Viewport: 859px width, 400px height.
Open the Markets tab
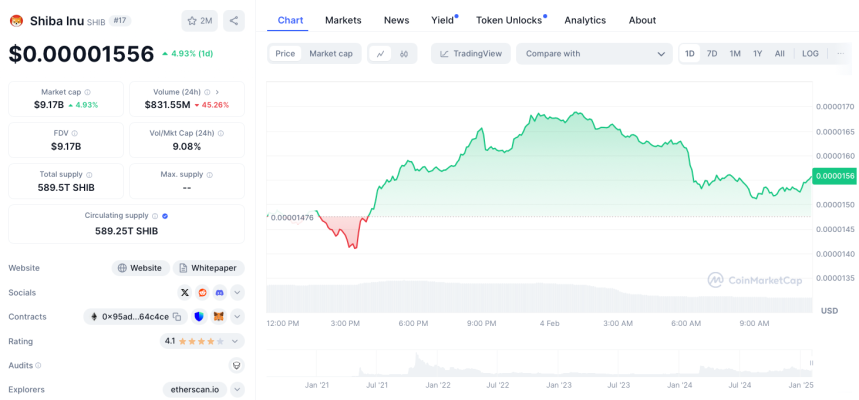coord(343,20)
